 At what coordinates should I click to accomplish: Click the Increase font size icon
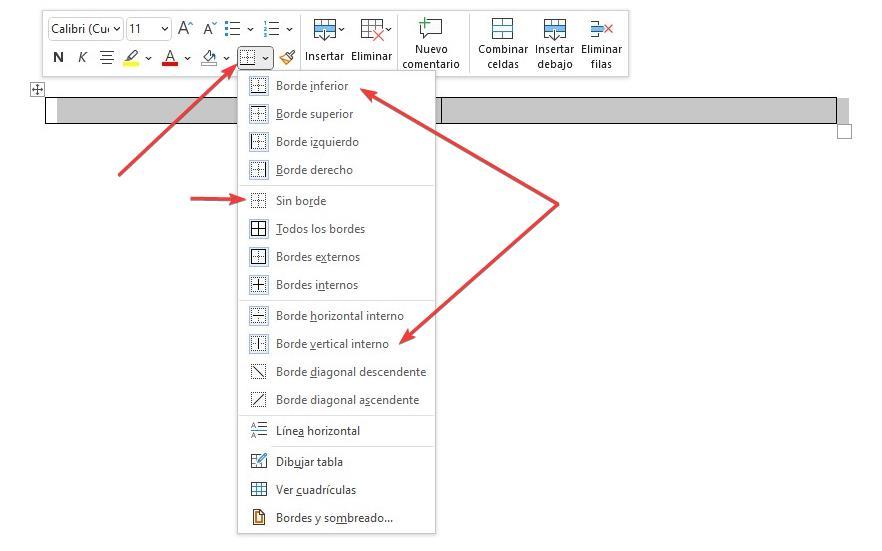185,28
